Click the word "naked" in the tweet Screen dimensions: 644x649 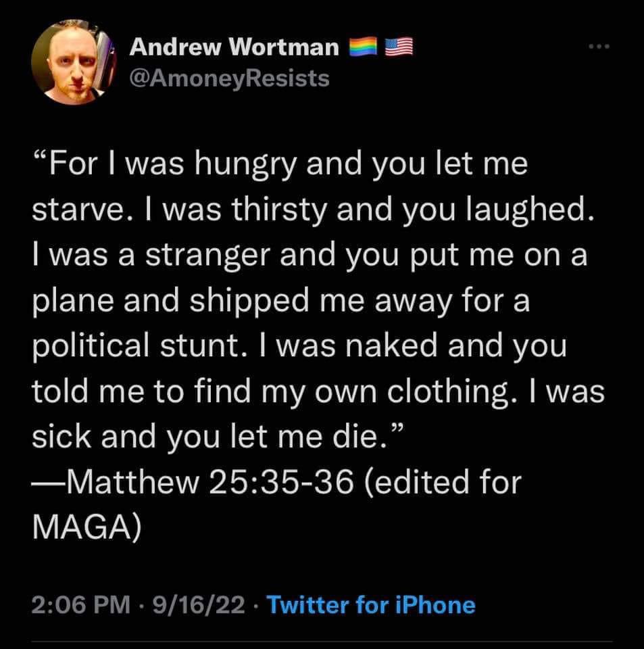click(x=392, y=346)
